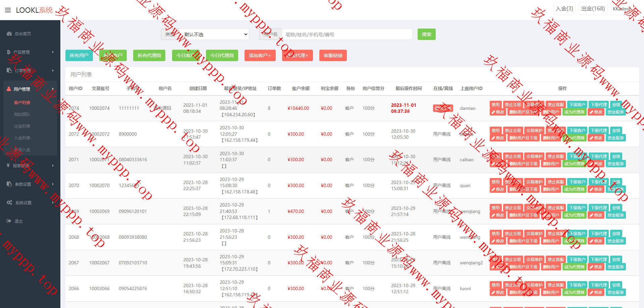This screenshot has width=644, height=308.
Task: Click 下级代理 for user 2072
Action: [x=599, y=131]
